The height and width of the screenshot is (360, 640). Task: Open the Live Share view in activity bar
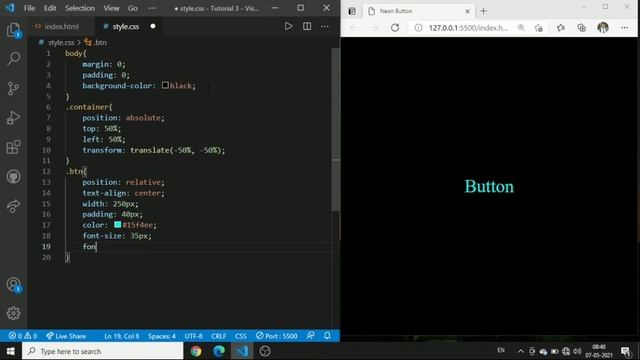click(13, 206)
